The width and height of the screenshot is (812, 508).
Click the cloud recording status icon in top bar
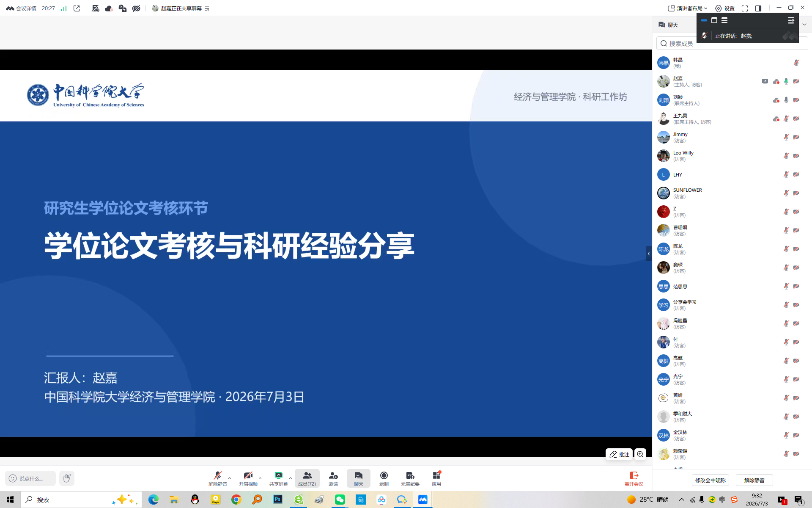(x=109, y=8)
